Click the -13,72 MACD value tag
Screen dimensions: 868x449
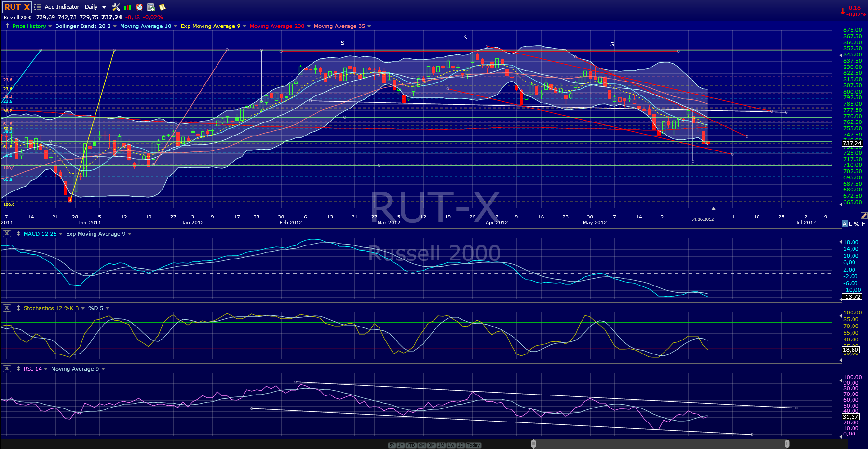852,297
